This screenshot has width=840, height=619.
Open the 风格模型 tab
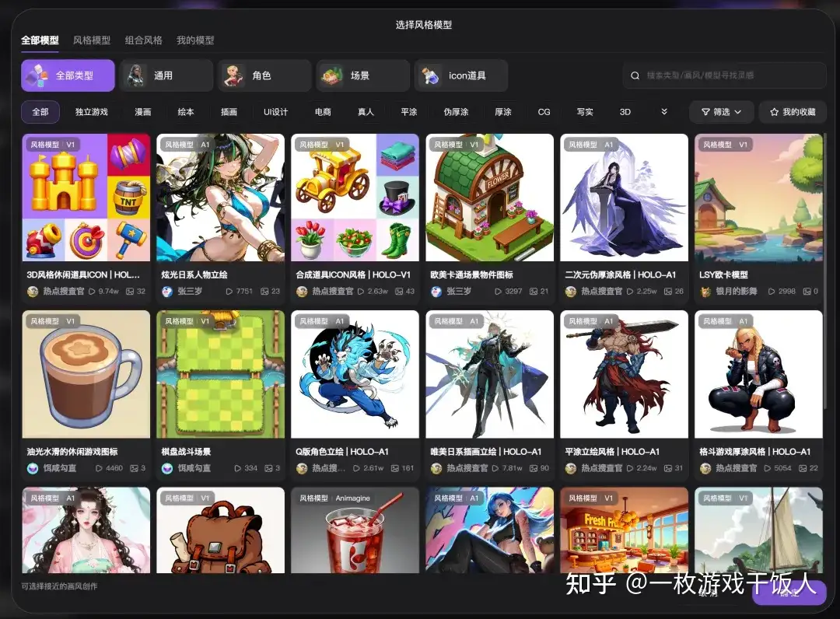click(x=92, y=40)
